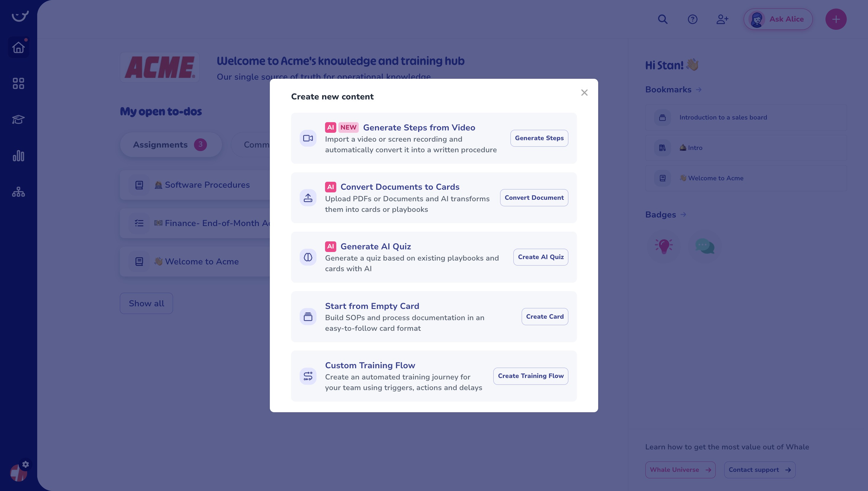Click the Generate Steps button

tap(539, 138)
